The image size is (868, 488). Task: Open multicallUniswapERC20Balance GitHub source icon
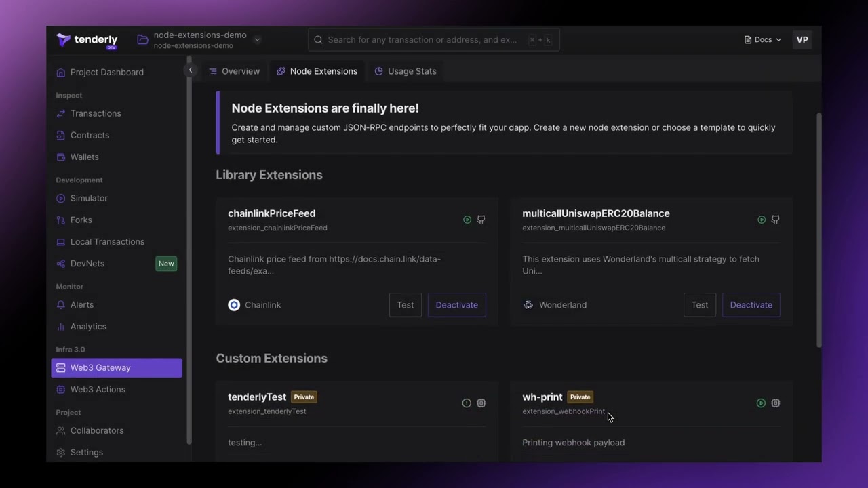tap(776, 220)
